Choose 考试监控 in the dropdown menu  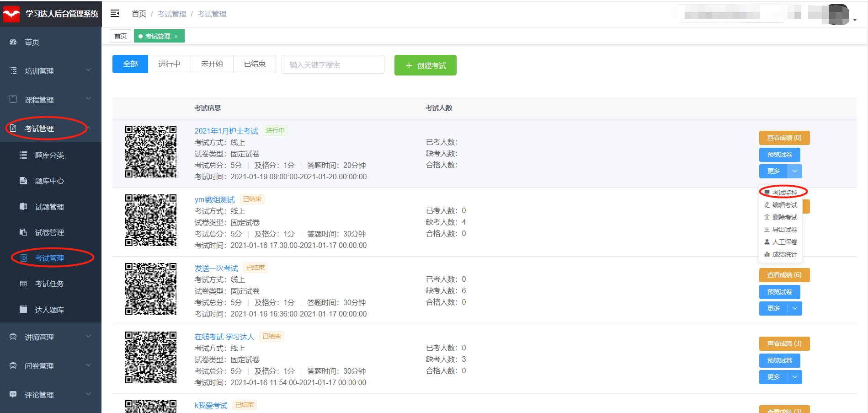(784, 193)
